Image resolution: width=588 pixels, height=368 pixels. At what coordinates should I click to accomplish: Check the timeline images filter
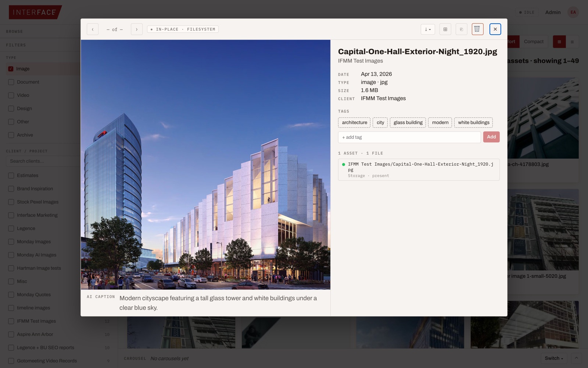click(11, 308)
